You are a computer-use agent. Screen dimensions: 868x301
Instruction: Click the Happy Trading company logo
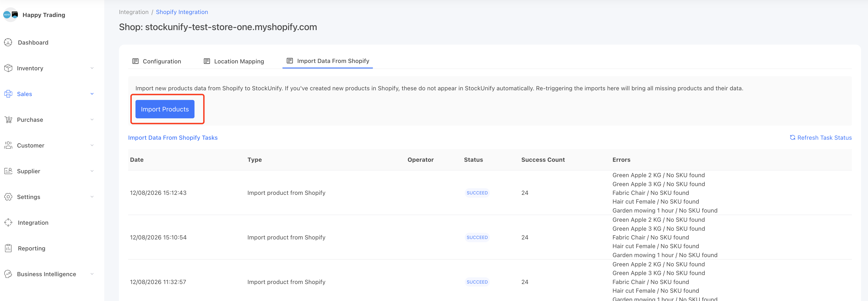tap(10, 15)
